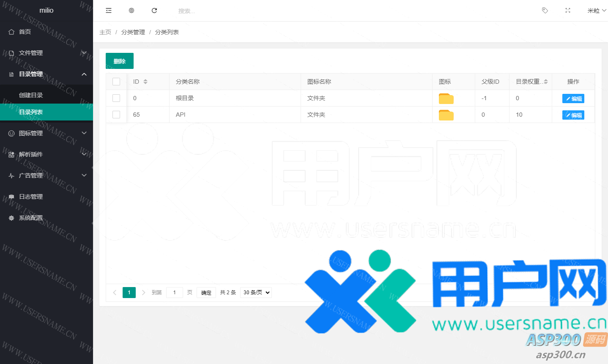Click the folder icon in 根目录 row
The image size is (608, 364).
pyautogui.click(x=446, y=99)
